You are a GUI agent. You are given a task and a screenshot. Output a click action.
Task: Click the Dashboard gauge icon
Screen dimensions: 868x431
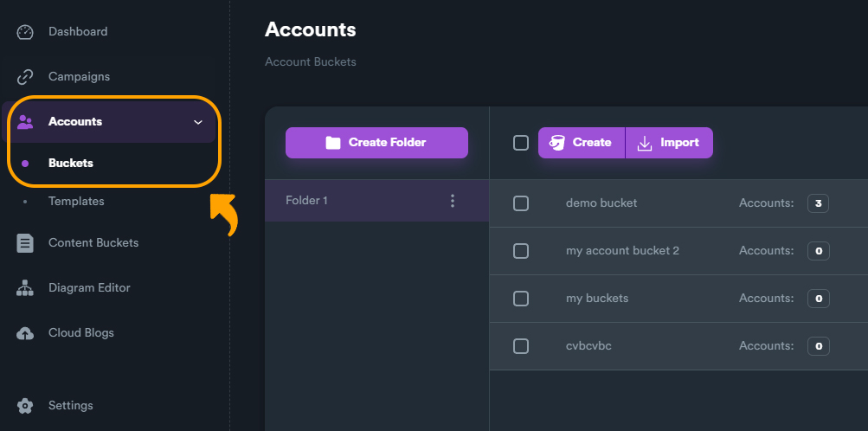click(x=25, y=32)
